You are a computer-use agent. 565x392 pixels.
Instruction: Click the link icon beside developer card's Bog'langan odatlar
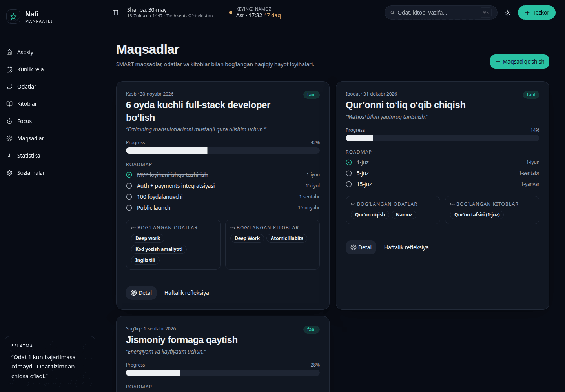133,228
